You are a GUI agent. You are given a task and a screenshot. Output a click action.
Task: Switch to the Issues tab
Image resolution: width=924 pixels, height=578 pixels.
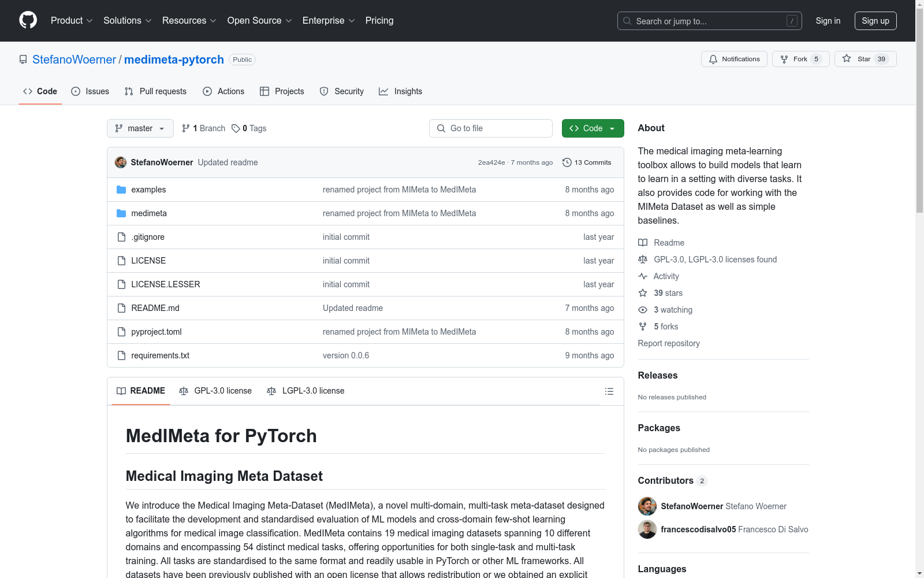click(x=90, y=91)
